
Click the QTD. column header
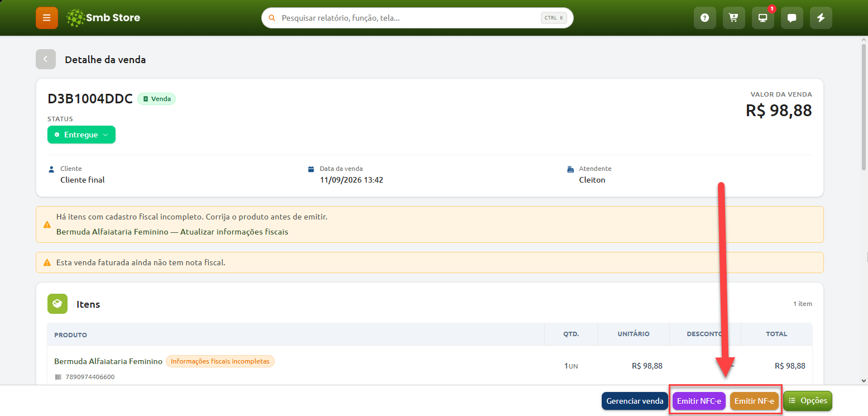click(571, 334)
